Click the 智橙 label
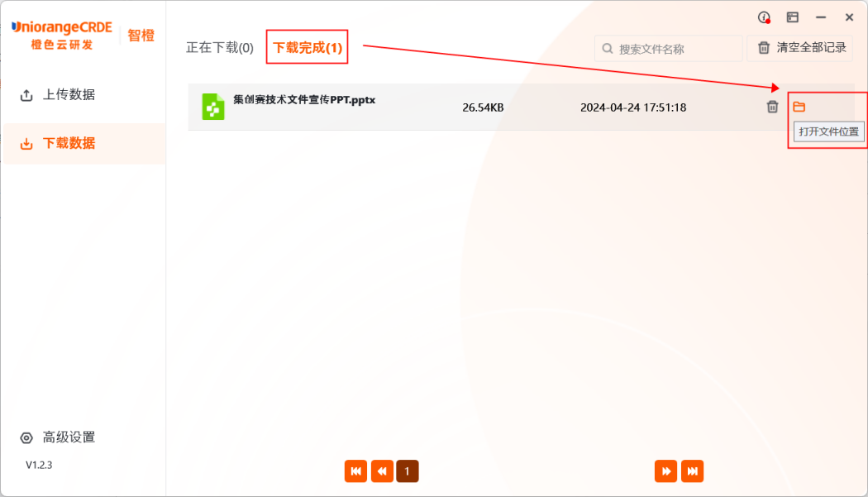This screenshot has height=497, width=868. point(141,36)
